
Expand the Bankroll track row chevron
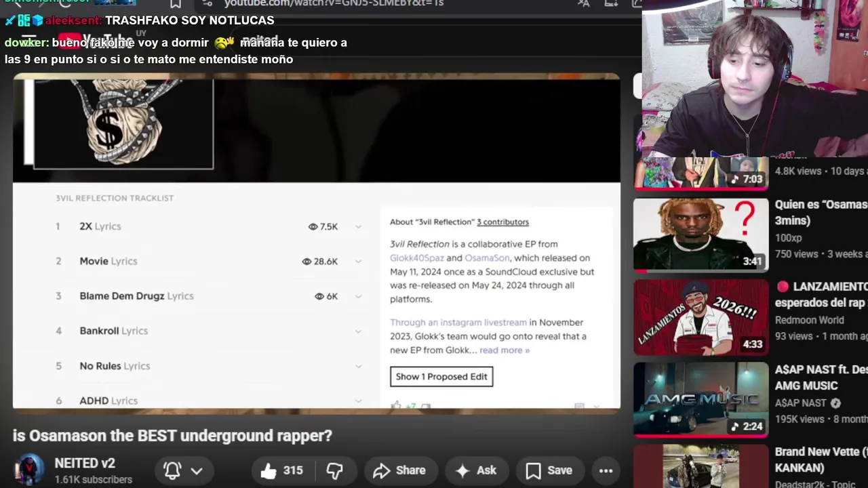point(358,331)
